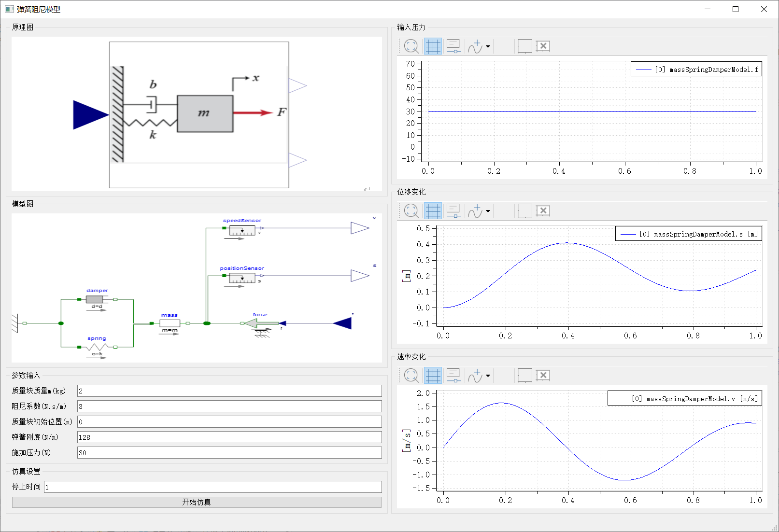
Task: Click zoom-to-fit icon in 位移变化 plot toolbar
Action: [x=411, y=211]
